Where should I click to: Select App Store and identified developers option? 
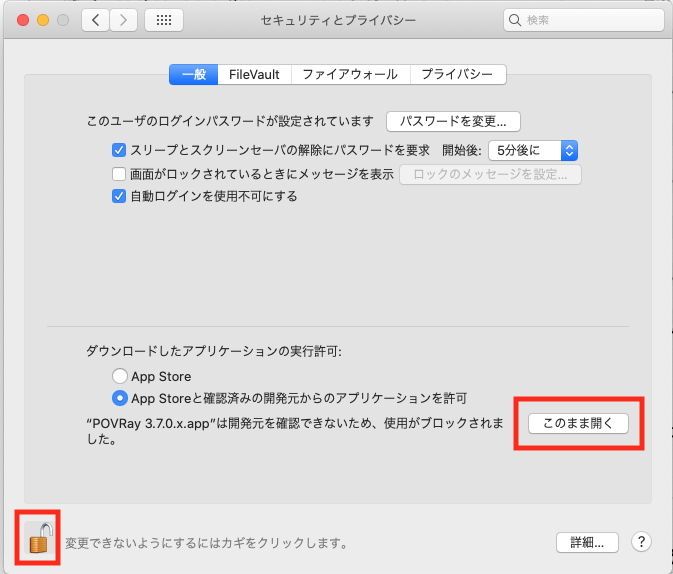[121, 398]
